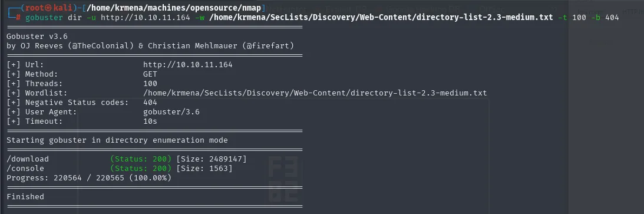Image resolution: width=644 pixels, height=214 pixels.
Task: Click the http://10.10.11.164 value beside Url
Action: pyautogui.click(x=188, y=65)
